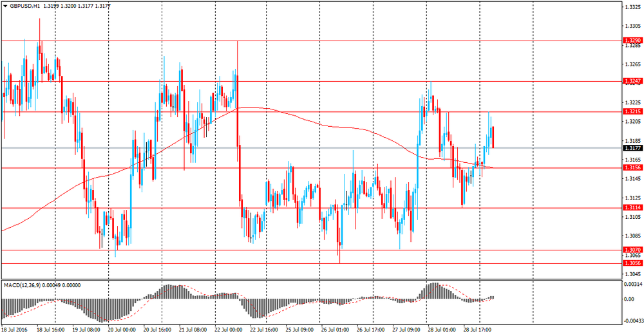Viewport: 644px width, 336px height.
Task: Click the 1.3105 value on price axis
Action: (x=632, y=217)
